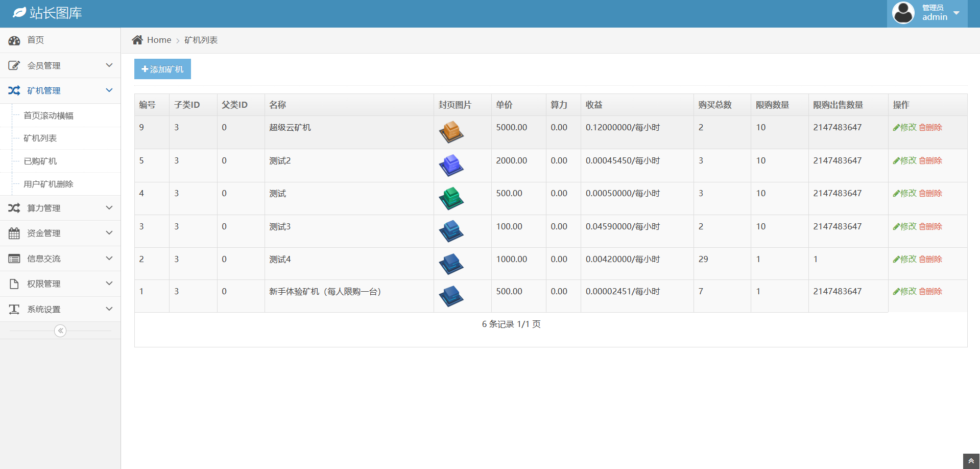The image size is (980, 469).
Task: Select 首页滚动横幅 in sidebar
Action: point(49,116)
